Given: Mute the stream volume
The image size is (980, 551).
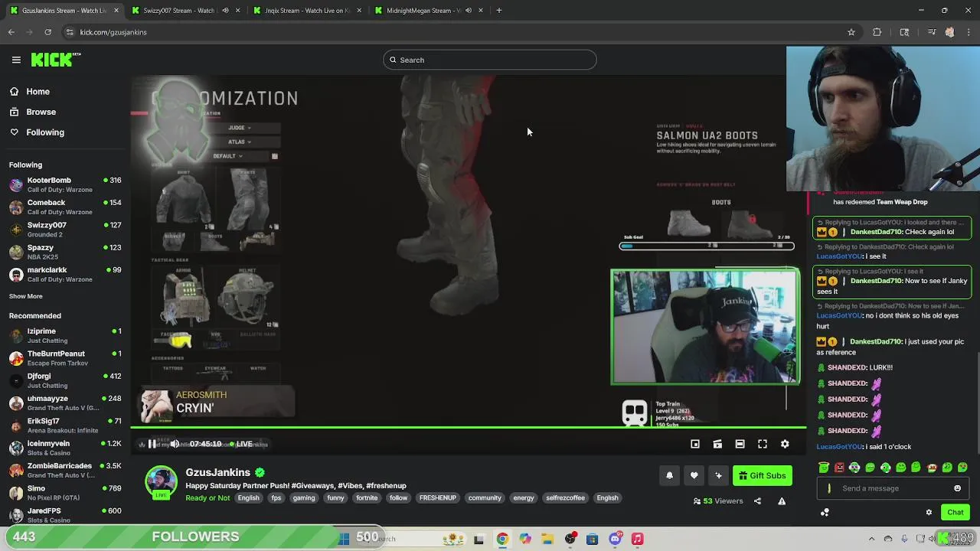Looking at the screenshot, I should pos(175,444).
